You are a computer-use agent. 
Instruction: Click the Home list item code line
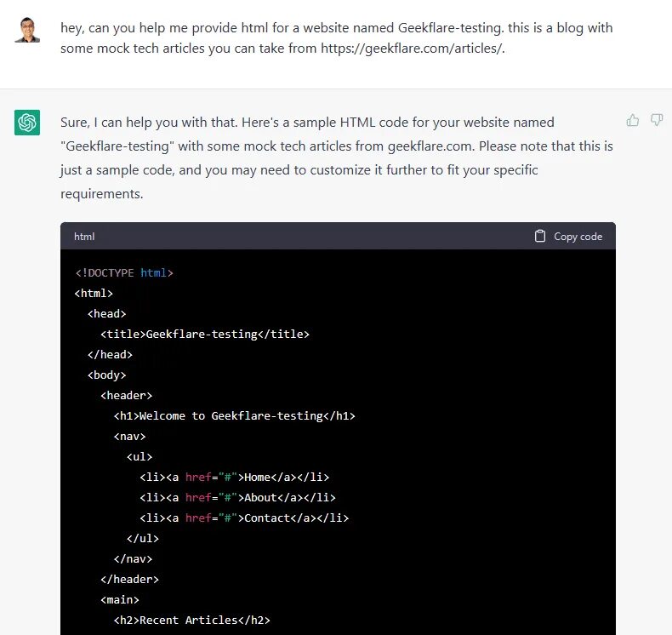tap(235, 478)
